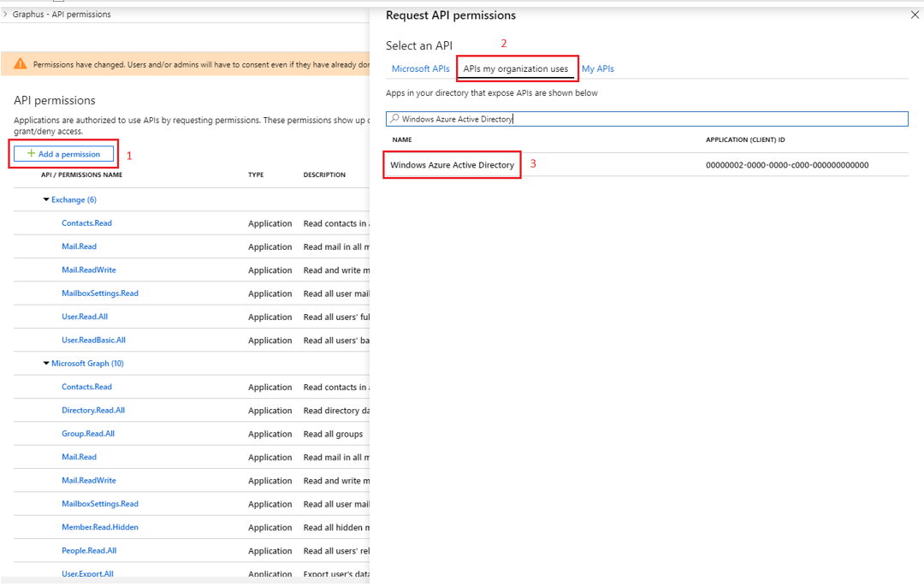Click the TYPE column header
Screen dimensions: 924x587
[256, 175]
